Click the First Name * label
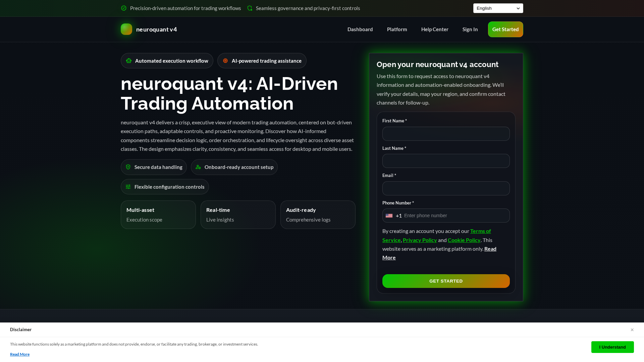Image resolution: width=644 pixels, height=362 pixels. 394,121
